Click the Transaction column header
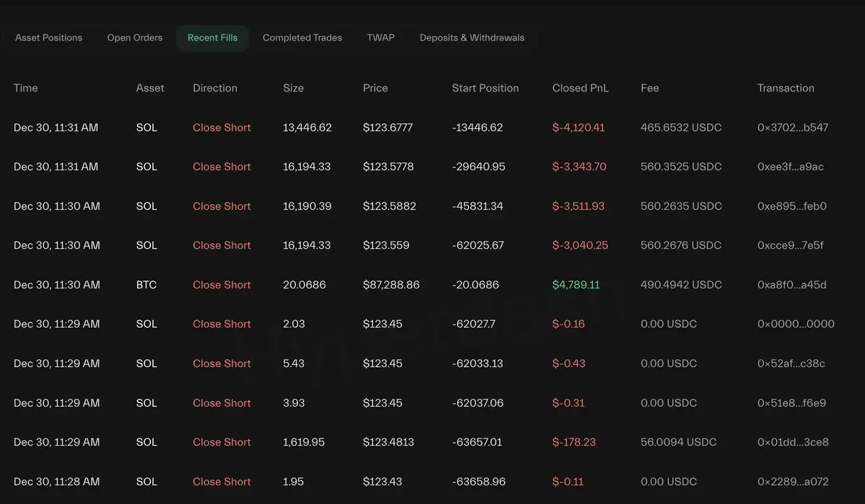 (x=786, y=88)
